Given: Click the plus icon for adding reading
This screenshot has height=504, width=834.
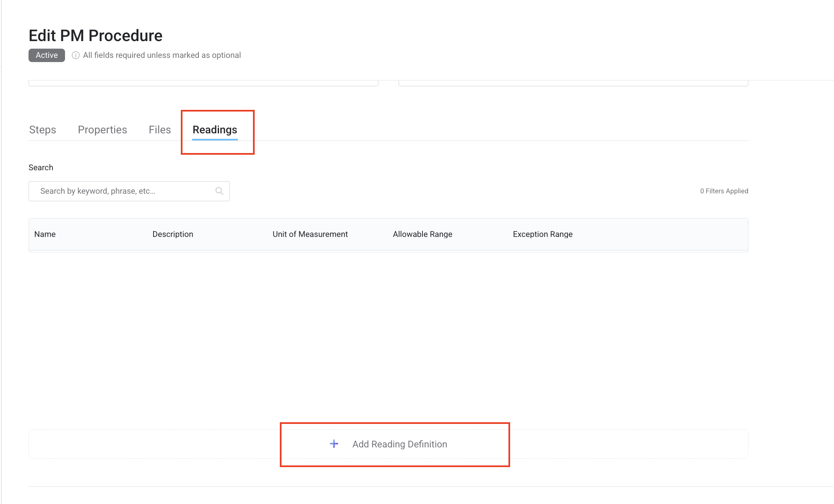Looking at the screenshot, I should [x=334, y=444].
